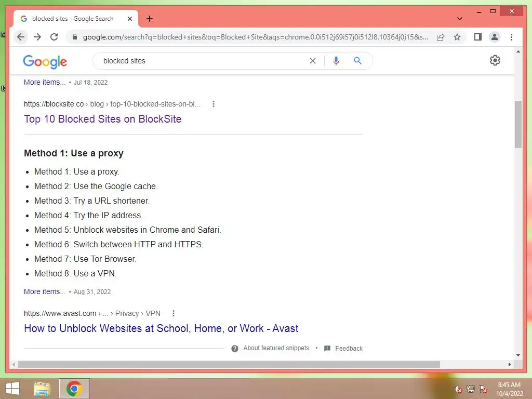Open How to Unblock Websites Avast link

tap(161, 328)
